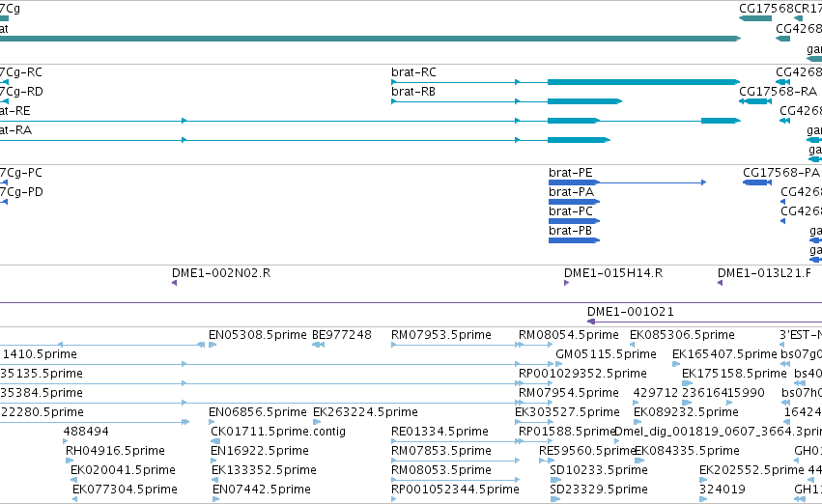
Task: Click the BE977248 EST label
Action: coord(341,335)
